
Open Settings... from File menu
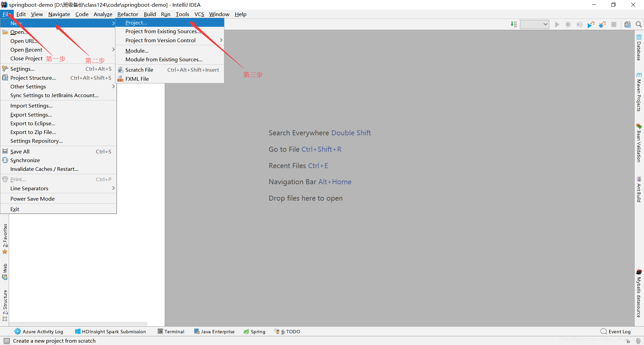pyautogui.click(x=58, y=69)
